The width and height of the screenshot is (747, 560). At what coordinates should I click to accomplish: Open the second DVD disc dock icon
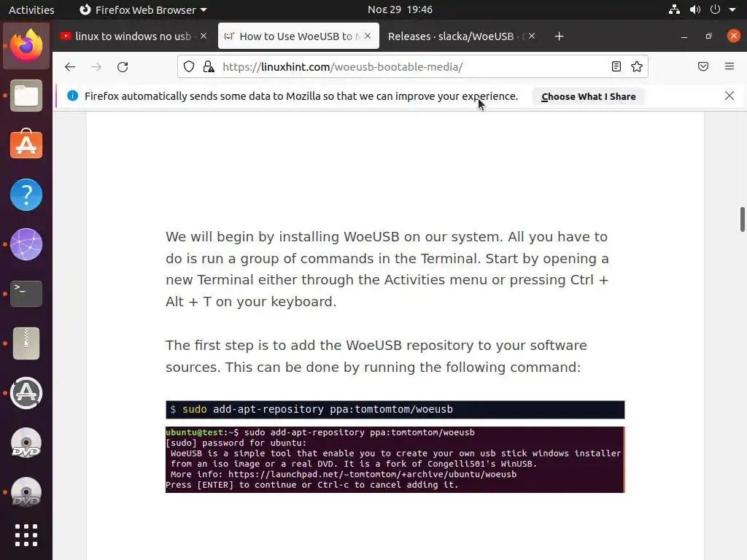(26, 492)
